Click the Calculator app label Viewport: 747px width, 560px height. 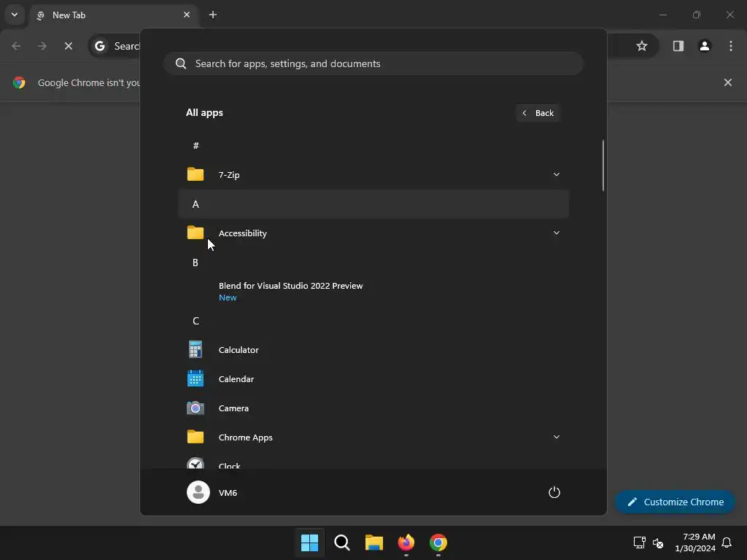pos(239,349)
